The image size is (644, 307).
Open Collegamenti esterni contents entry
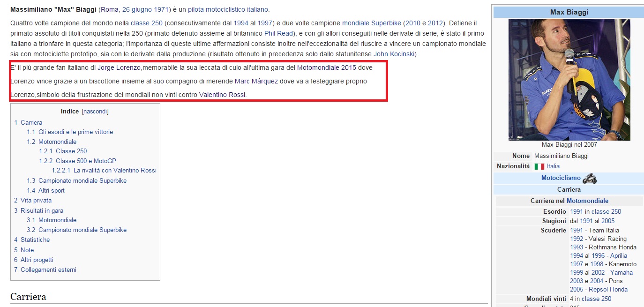tap(48, 270)
